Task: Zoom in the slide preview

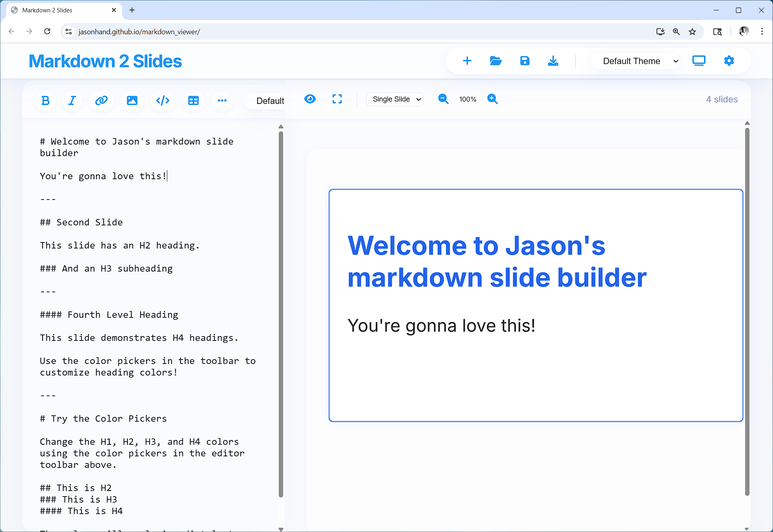Action: (493, 99)
